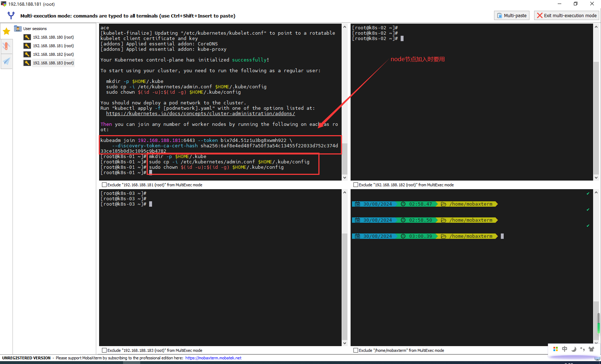Select session 192.168.188.183 (root)

click(53, 63)
